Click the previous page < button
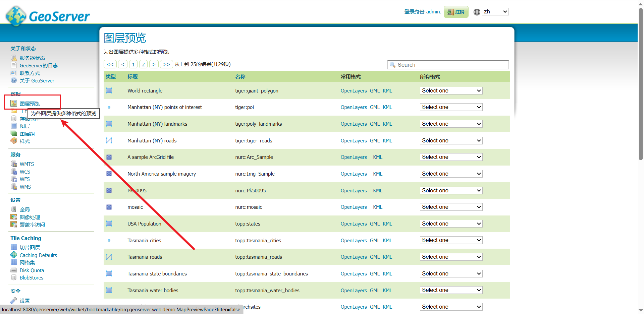 [x=123, y=64]
